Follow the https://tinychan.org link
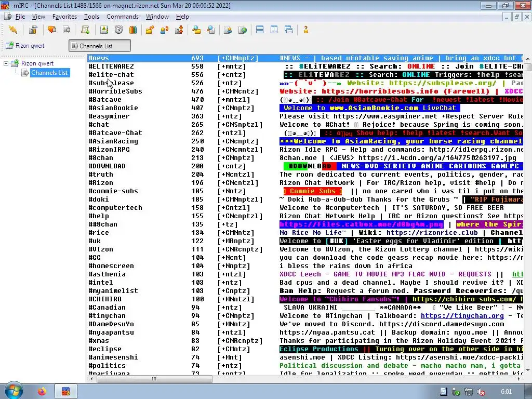 462,316
